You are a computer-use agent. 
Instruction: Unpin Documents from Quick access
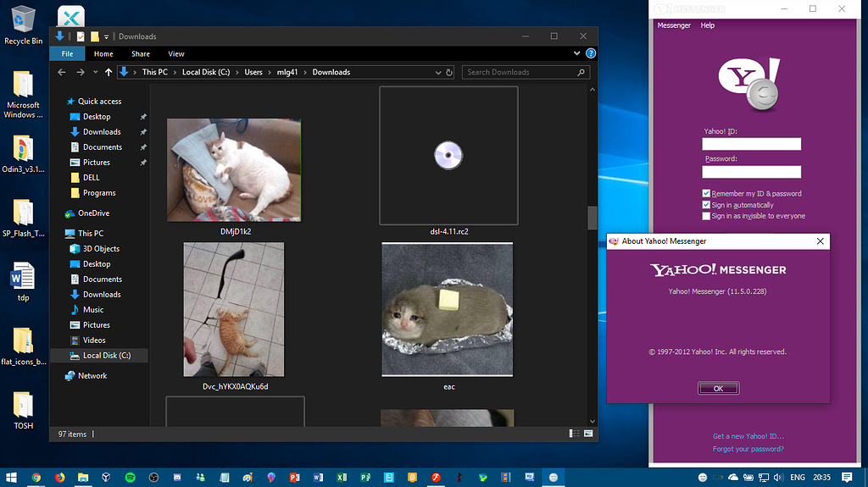[x=143, y=147]
